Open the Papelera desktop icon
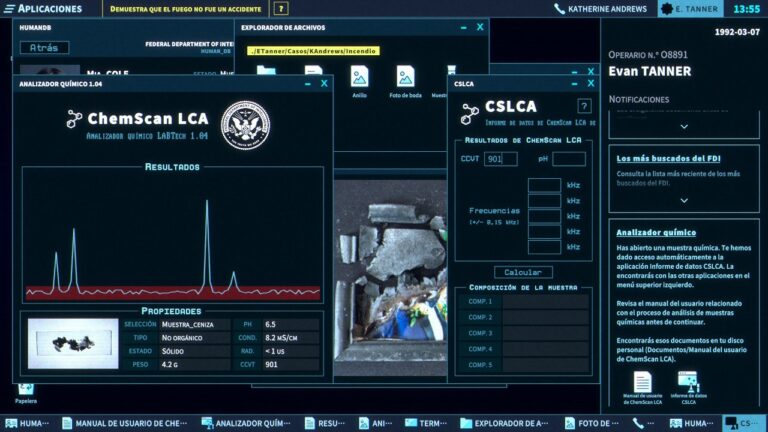768x432 pixels. 25,394
